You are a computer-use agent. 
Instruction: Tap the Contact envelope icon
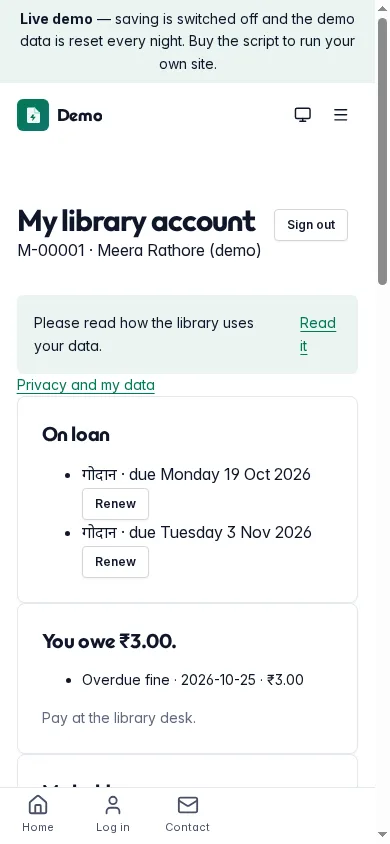tap(188, 805)
